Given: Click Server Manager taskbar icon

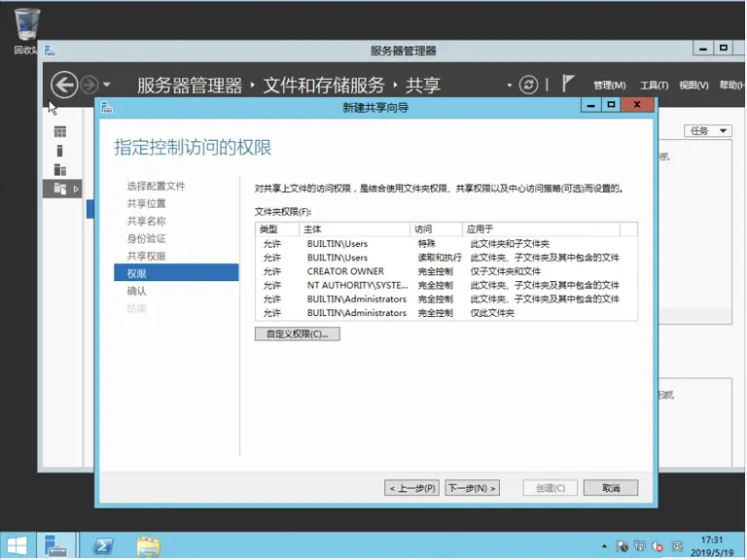Looking at the screenshot, I should pos(56,545).
